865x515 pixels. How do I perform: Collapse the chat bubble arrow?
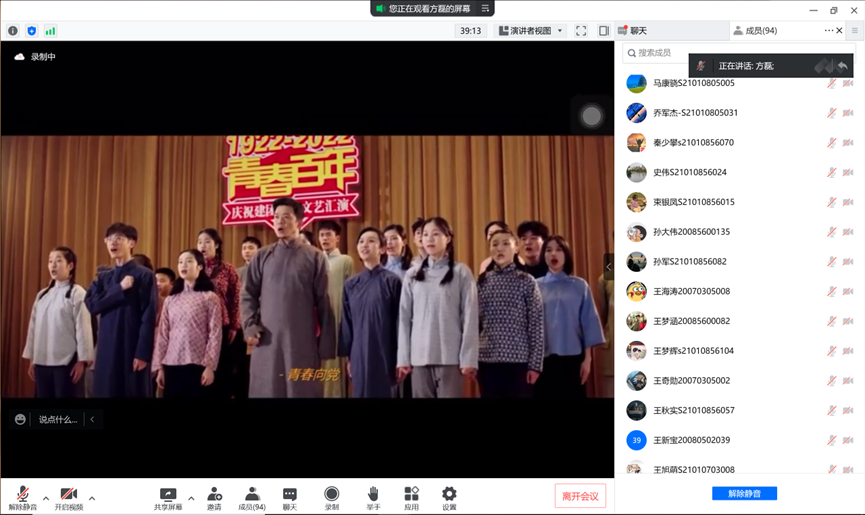(92, 420)
